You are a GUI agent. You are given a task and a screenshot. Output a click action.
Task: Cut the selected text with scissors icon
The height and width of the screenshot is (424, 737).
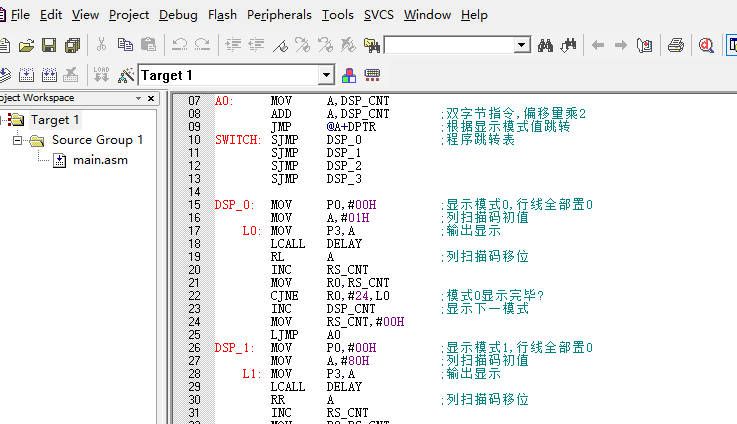[x=101, y=45]
